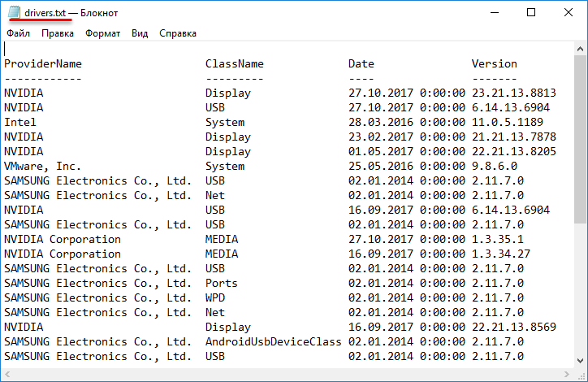Open the Справка menu
The image size is (588, 382).
[x=178, y=33]
